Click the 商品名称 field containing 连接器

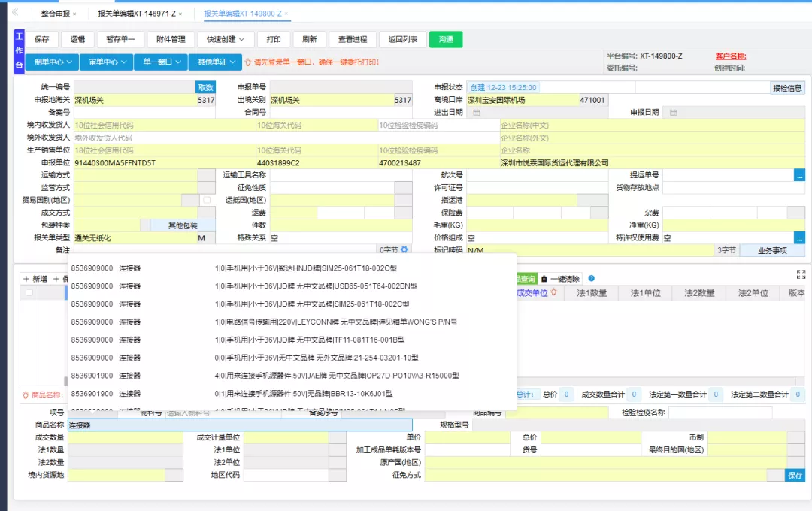point(241,425)
